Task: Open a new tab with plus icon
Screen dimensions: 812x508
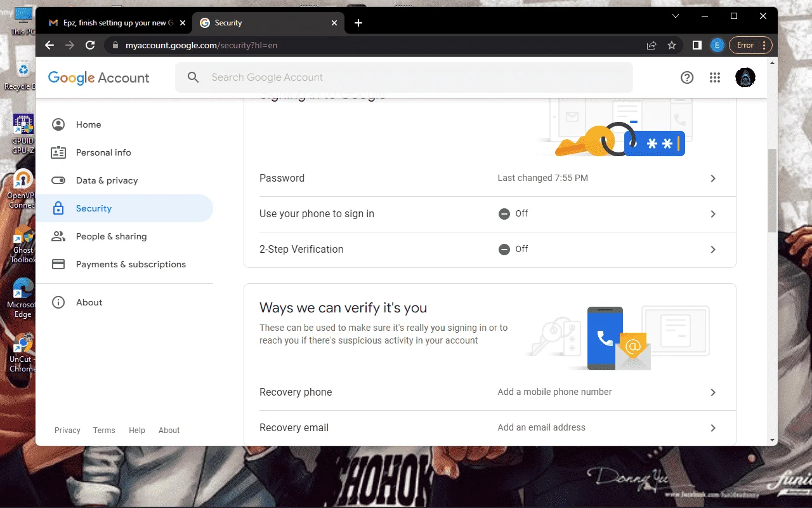Action: 358,23
